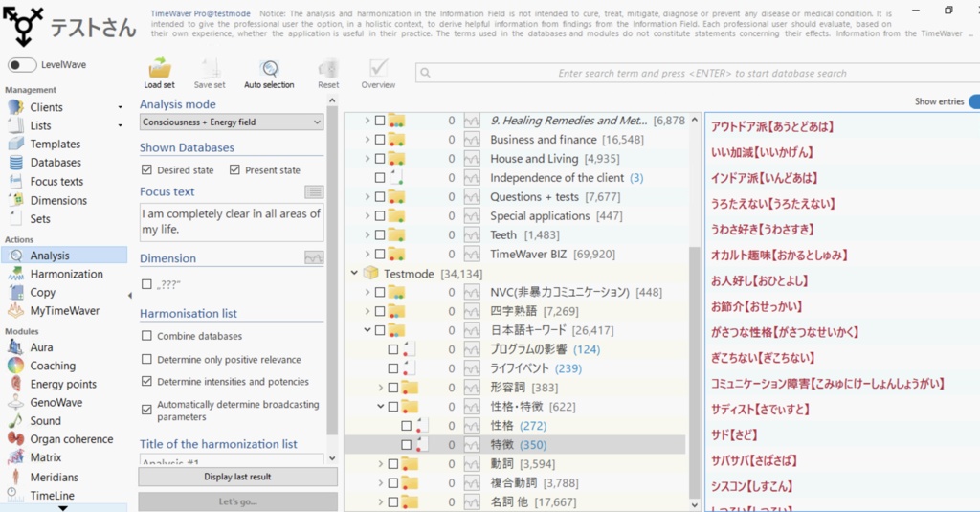Click the magnifier icon in search bar

[425, 73]
